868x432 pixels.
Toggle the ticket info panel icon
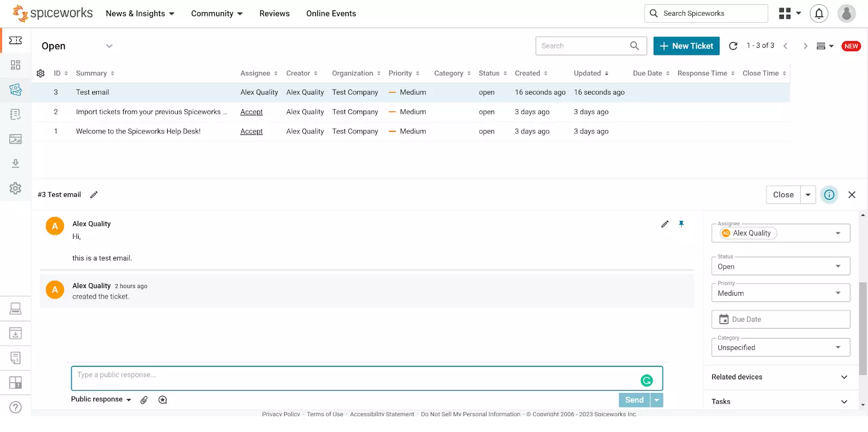pos(829,195)
